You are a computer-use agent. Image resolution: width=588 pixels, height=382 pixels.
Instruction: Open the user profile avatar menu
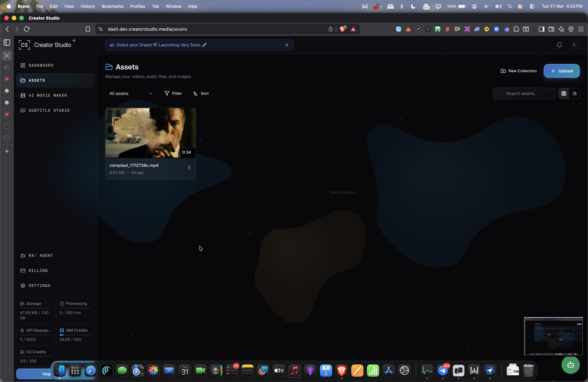pos(574,45)
